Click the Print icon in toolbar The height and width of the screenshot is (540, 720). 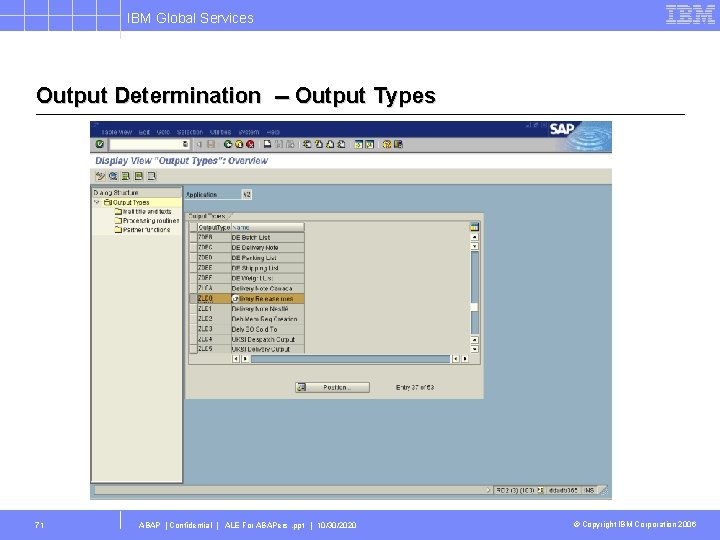(267, 144)
